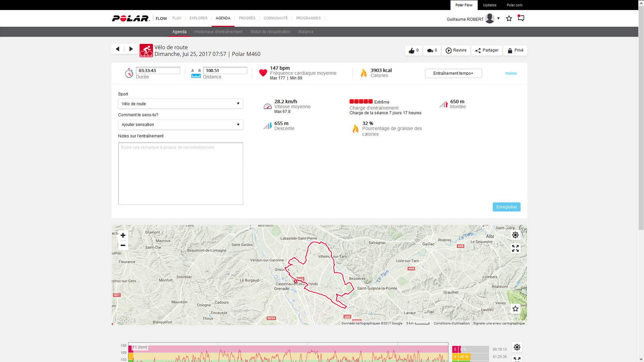This screenshot has width=644, height=362.
Task: Go to next training with right arrow
Action: (131, 49)
